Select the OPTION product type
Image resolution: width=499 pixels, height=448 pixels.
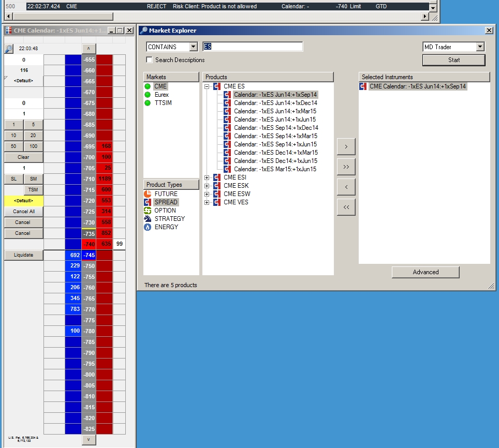[165, 211]
